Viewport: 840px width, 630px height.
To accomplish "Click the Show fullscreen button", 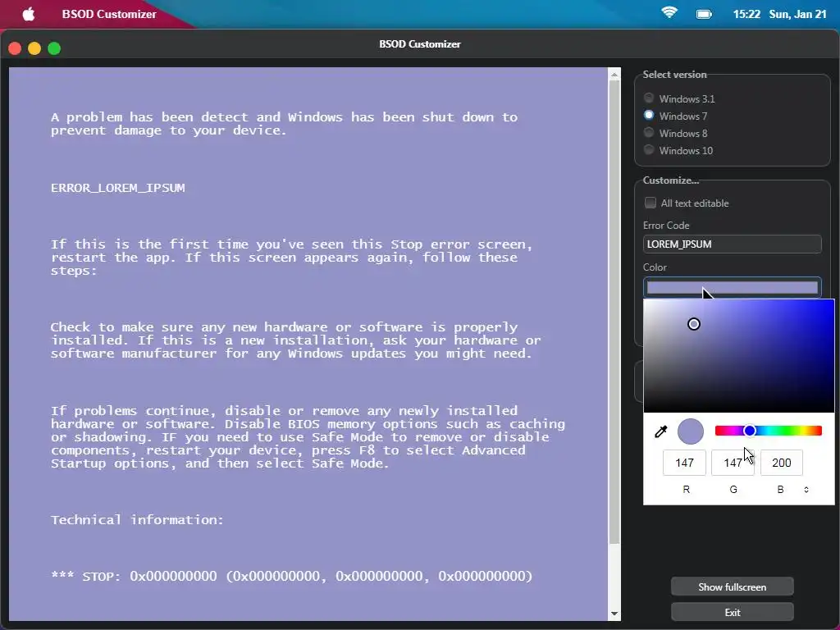I will (x=732, y=587).
